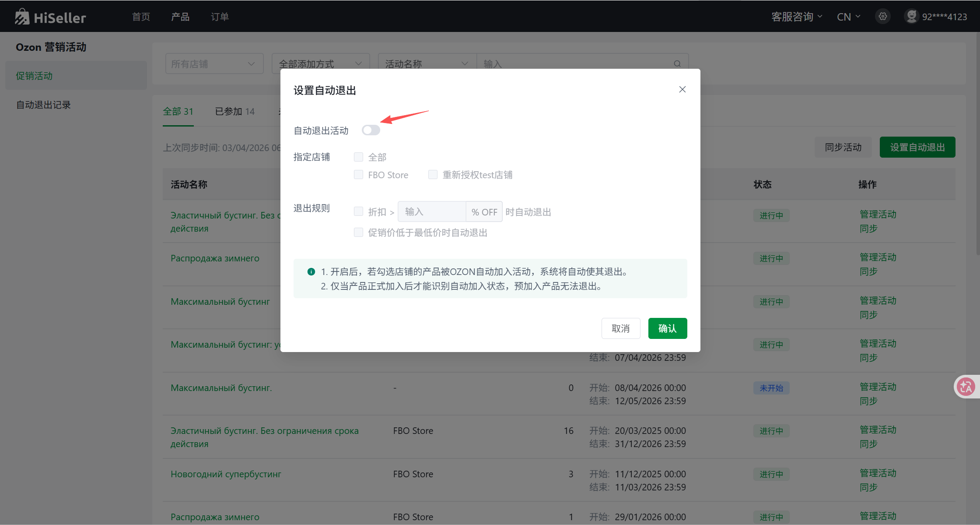Click the discount percent input field
Image resolution: width=980 pixels, height=525 pixels.
tap(432, 212)
